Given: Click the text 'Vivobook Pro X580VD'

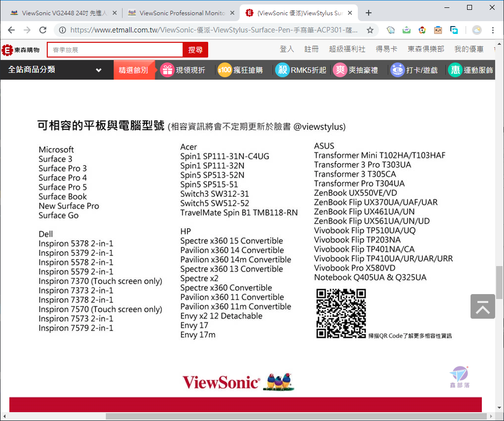Looking at the screenshot, I should pos(354,268).
